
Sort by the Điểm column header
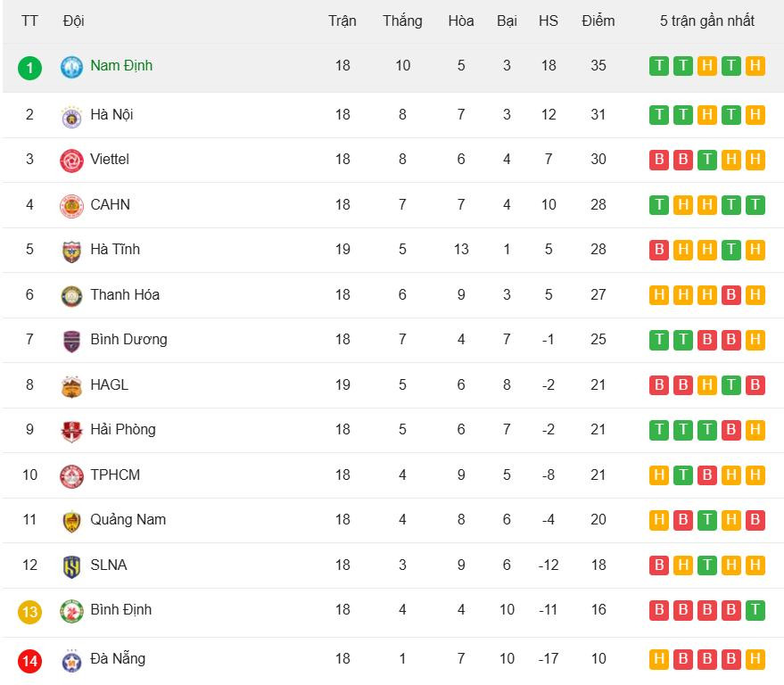point(598,21)
